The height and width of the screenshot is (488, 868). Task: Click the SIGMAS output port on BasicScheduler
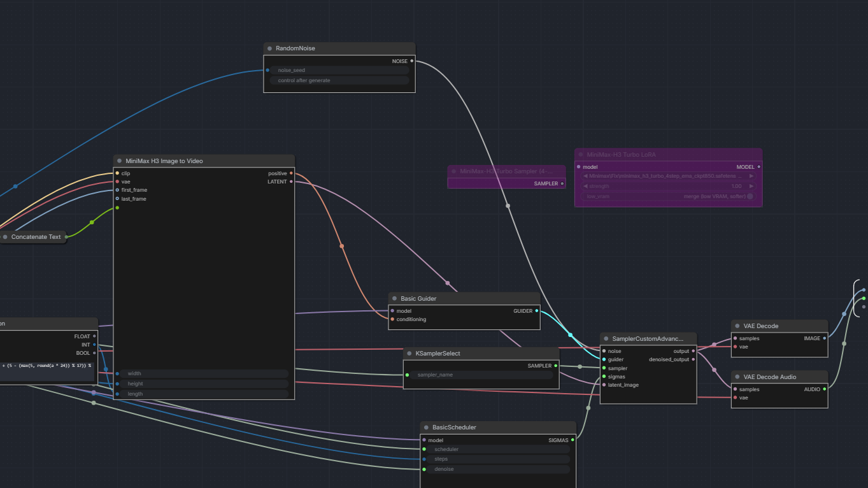(573, 440)
